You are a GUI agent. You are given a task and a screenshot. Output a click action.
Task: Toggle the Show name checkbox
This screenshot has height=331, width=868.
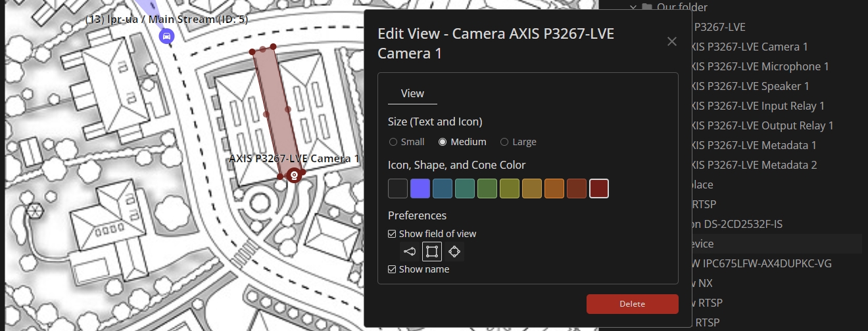click(x=392, y=269)
